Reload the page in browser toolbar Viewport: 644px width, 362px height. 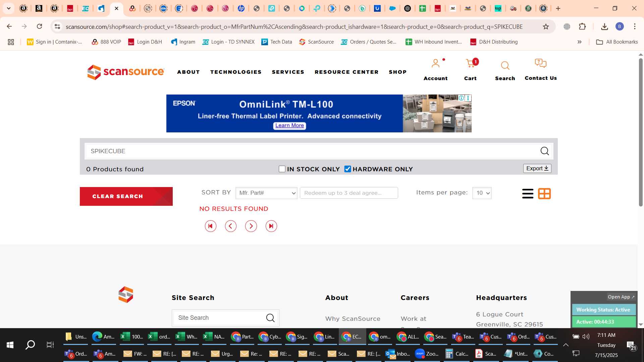(39, 26)
